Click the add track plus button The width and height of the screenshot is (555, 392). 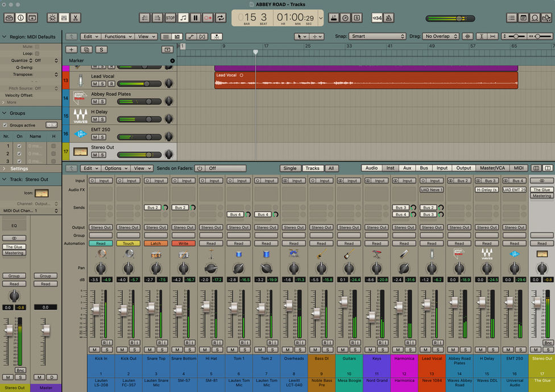click(x=71, y=49)
